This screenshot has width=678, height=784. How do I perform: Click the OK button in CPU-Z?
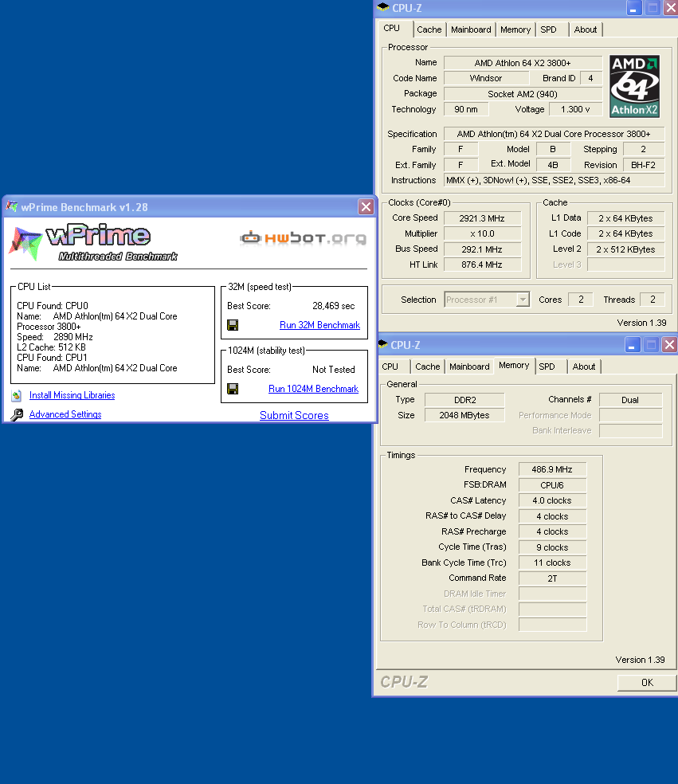647,683
